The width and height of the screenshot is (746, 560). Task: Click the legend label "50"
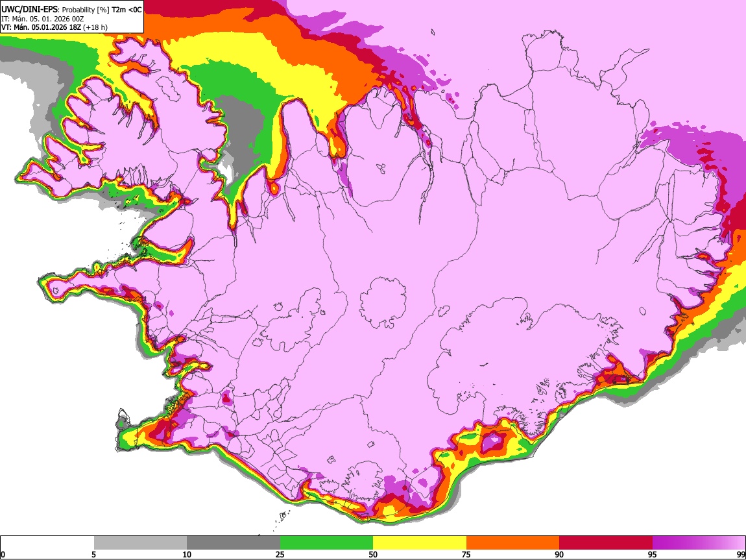click(373, 554)
